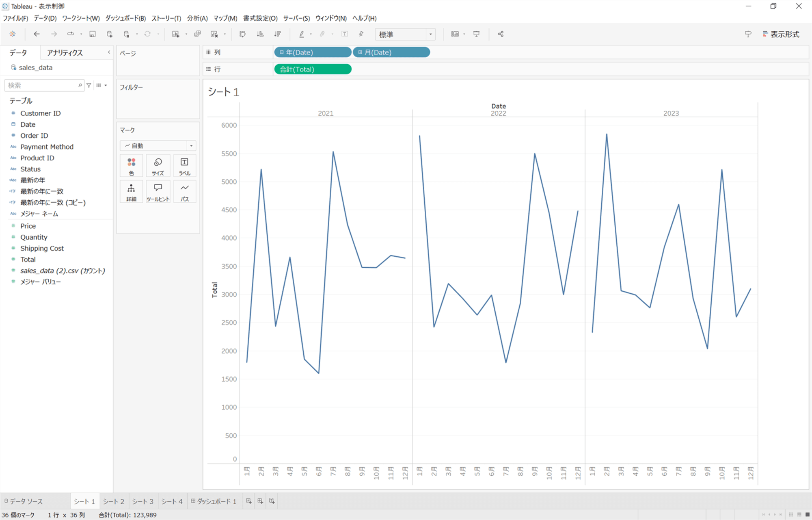Open the ツールヒント tooltip mark card
812x520 pixels.
(x=158, y=192)
